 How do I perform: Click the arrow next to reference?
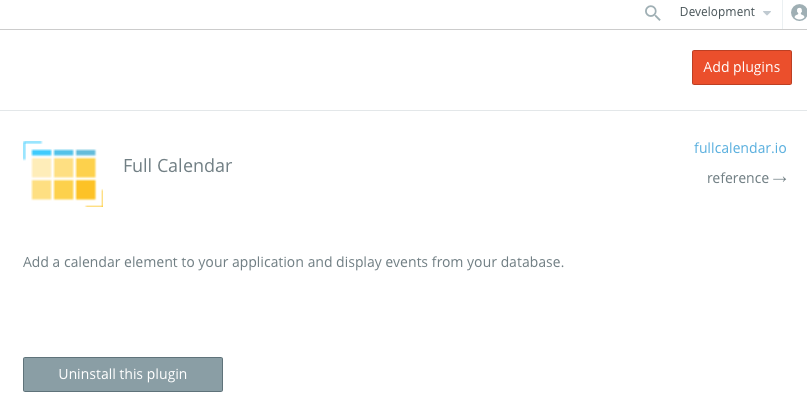780,178
